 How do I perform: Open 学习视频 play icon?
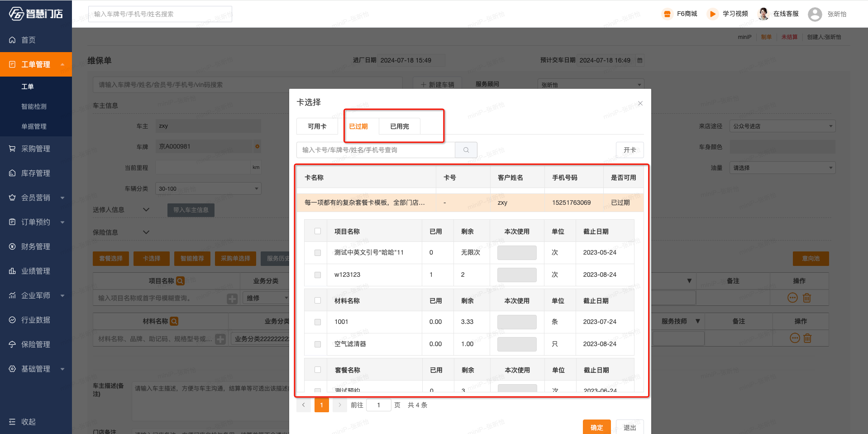pos(712,14)
